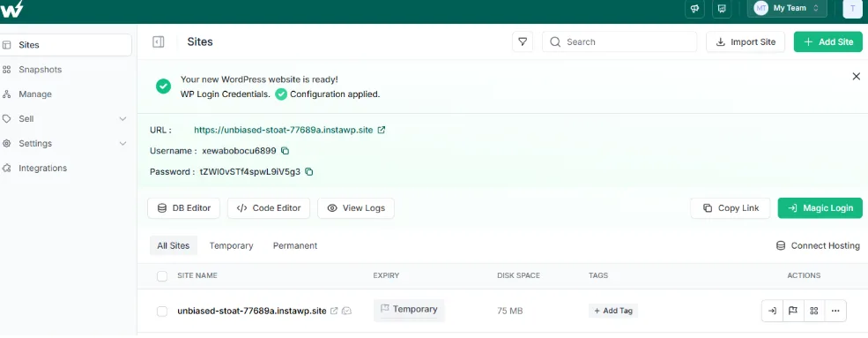Open the user profile avatar T
The width and height of the screenshot is (868, 338).
tap(852, 8)
